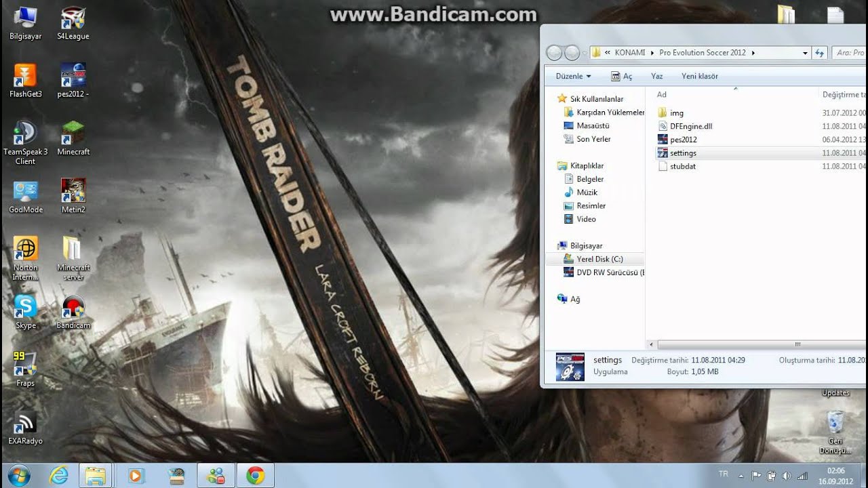Refresh the Explorer folder view
Image resolution: width=868 pixels, height=488 pixels.
tap(820, 53)
